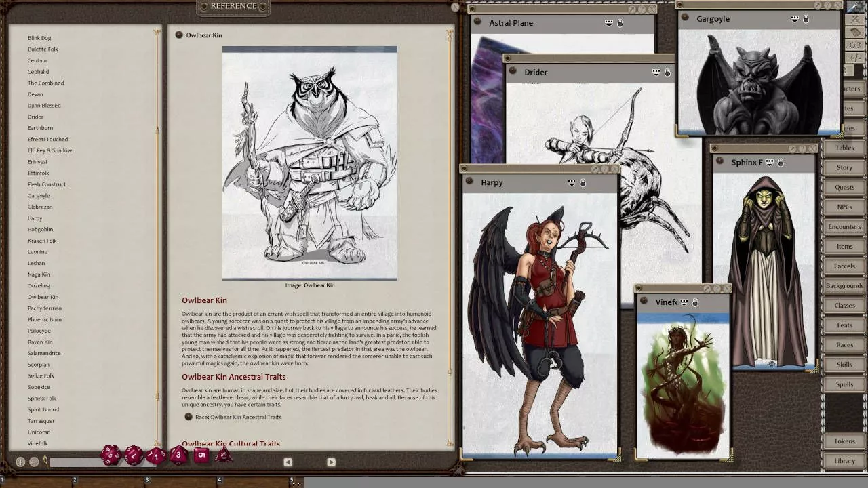Roll the d20 die
Image resolution: width=868 pixels, height=488 pixels.
click(x=111, y=455)
